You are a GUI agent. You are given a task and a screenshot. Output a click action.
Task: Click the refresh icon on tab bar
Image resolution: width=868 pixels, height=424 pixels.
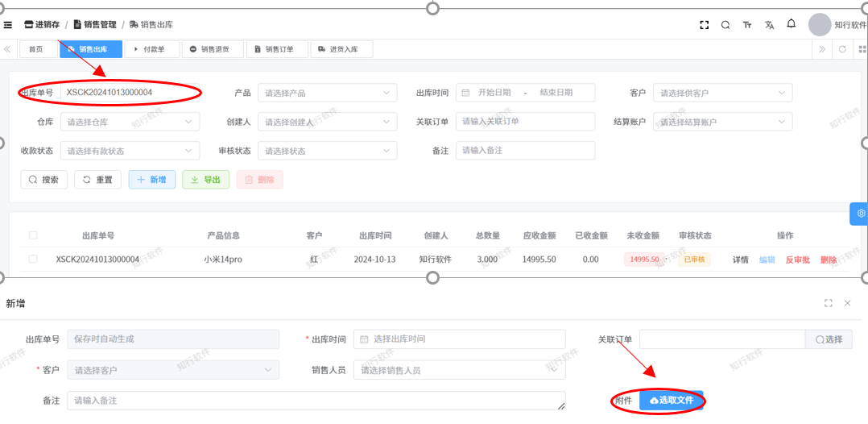[842, 49]
